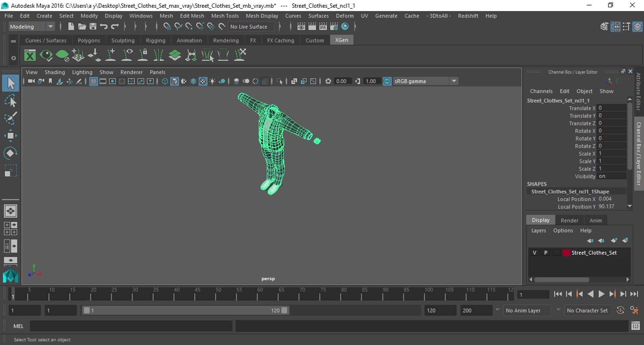Toggle the sRGB view transform ON button
This screenshot has height=345, width=644.
click(387, 81)
